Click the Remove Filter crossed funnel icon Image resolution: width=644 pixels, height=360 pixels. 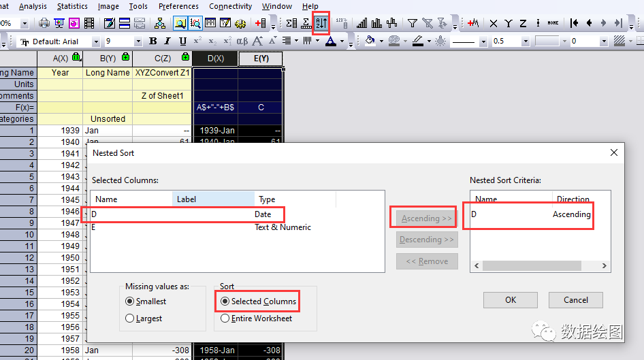tap(428, 23)
